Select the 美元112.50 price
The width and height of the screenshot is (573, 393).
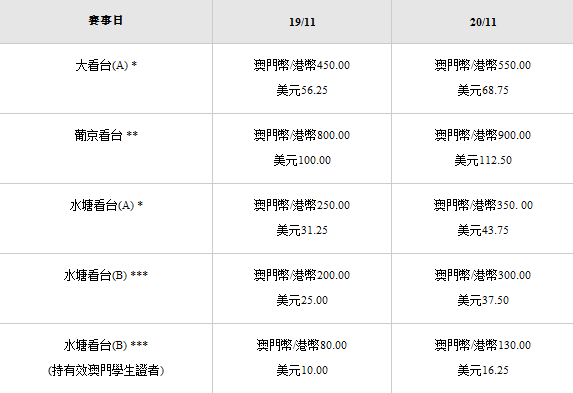pyautogui.click(x=483, y=160)
